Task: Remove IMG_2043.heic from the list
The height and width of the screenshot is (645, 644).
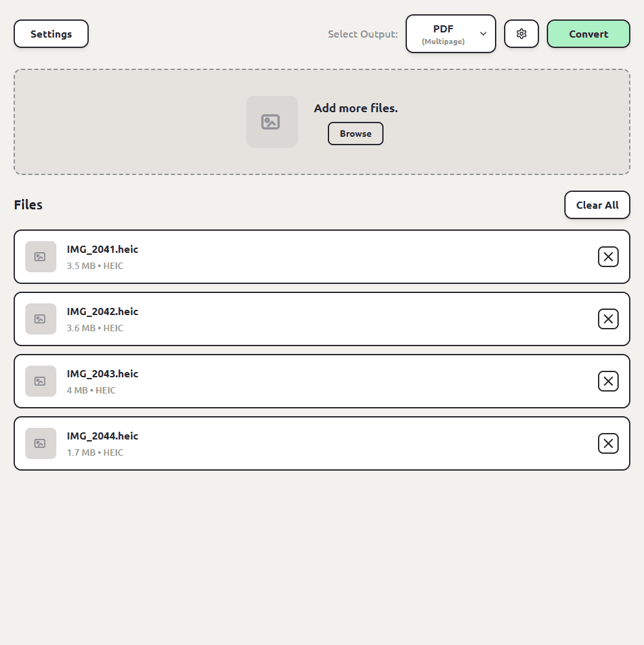Action: click(608, 381)
